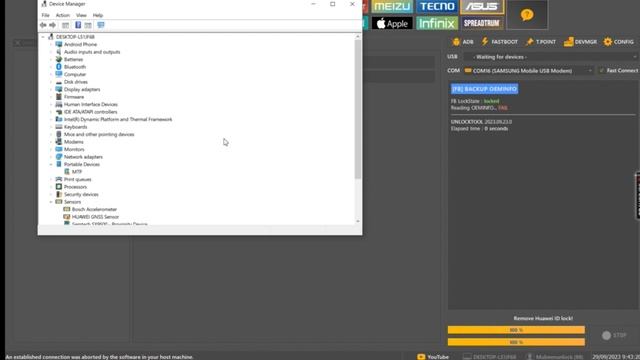Click the Remove Huawei ID lock label
The image size is (640, 360).
(x=543, y=318)
